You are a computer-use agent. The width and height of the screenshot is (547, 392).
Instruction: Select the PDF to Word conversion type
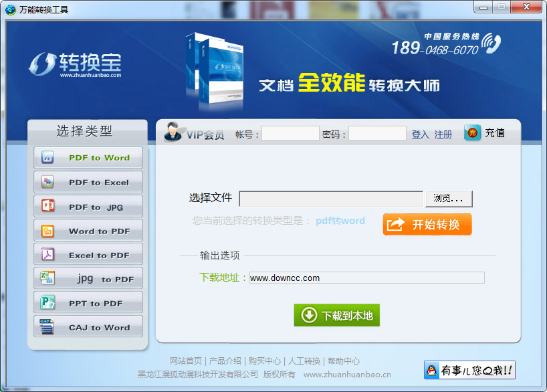click(x=88, y=158)
